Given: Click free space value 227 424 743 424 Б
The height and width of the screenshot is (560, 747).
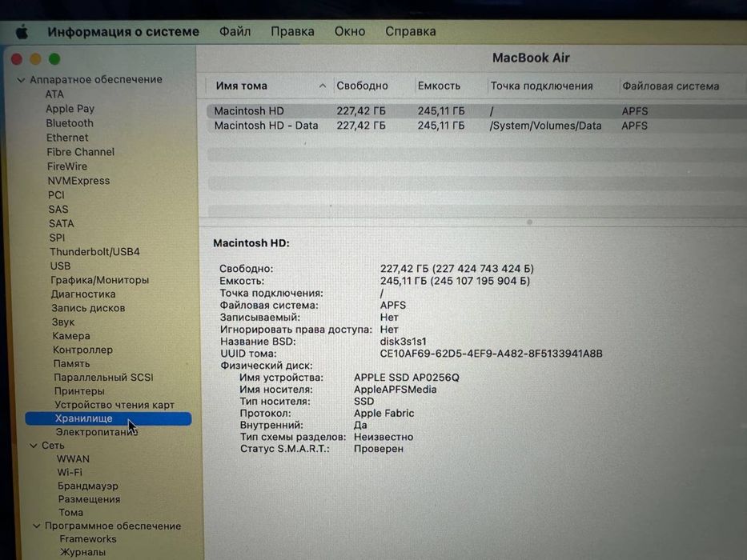Looking at the screenshot, I should (x=483, y=269).
